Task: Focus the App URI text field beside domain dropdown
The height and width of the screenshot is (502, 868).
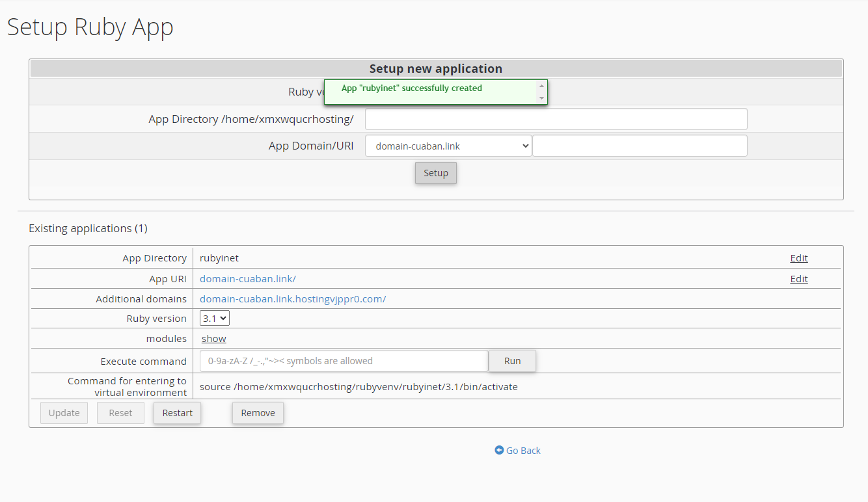Action: coord(640,146)
